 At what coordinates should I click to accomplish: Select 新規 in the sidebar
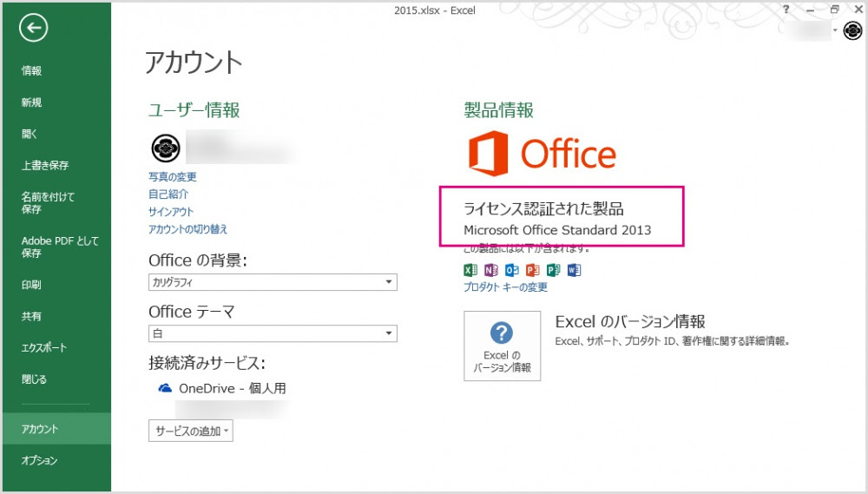31,102
